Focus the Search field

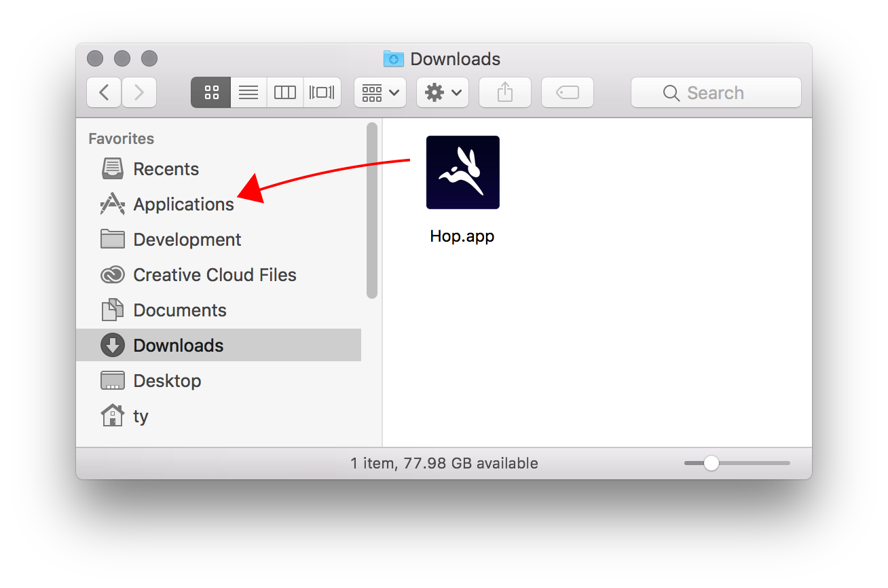pyautogui.click(x=716, y=92)
